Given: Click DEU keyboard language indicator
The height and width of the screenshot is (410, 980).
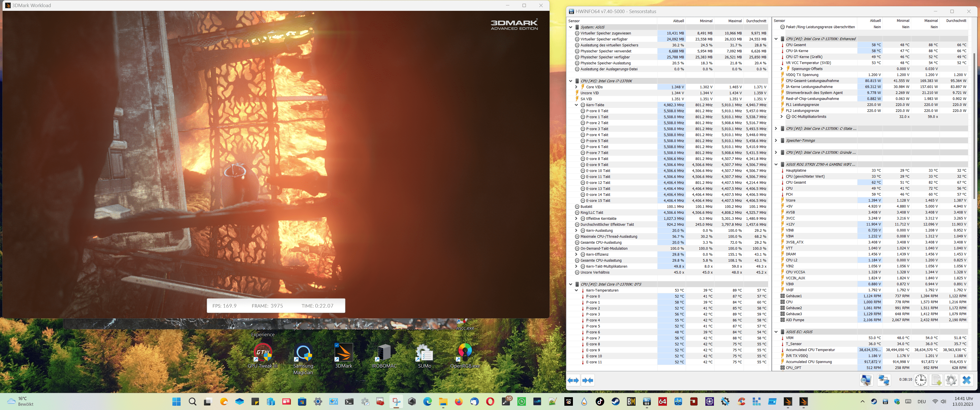Looking at the screenshot, I should click(x=921, y=402).
